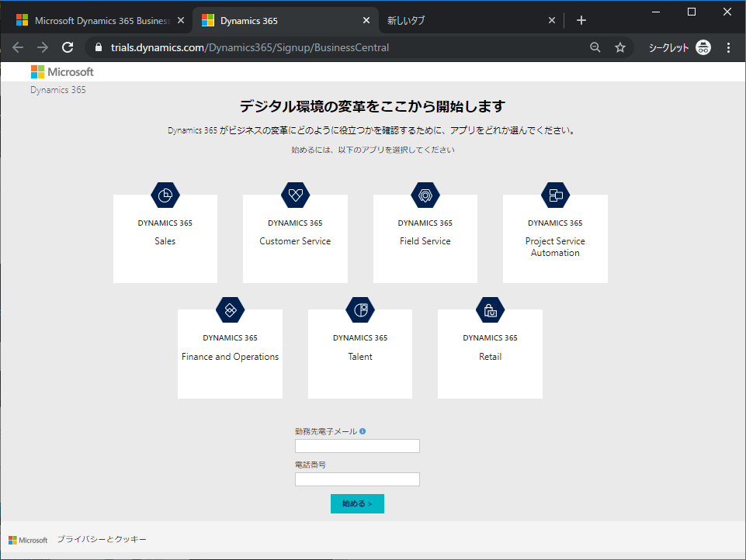The image size is (746, 560).
Task: Click the Retail shopping bag hexagon icon
Action: (x=490, y=310)
